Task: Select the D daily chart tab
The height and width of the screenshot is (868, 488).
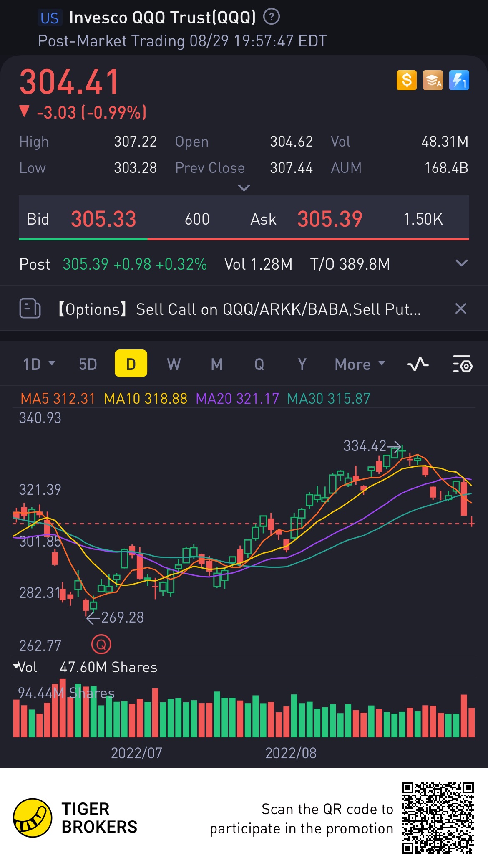Action: click(131, 364)
